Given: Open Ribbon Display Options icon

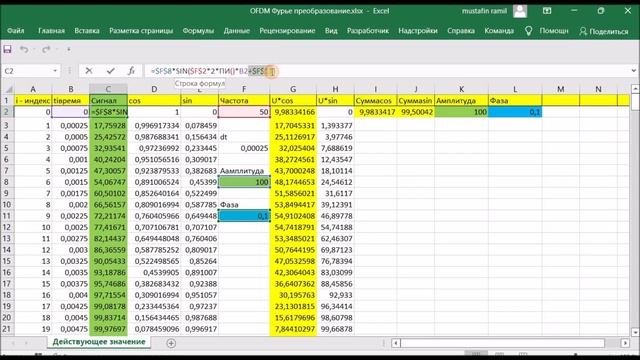Looking at the screenshot, I should 547,11.
